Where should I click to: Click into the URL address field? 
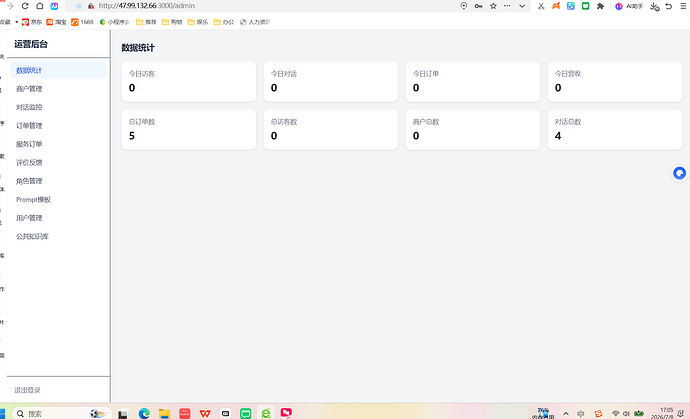(273, 6)
